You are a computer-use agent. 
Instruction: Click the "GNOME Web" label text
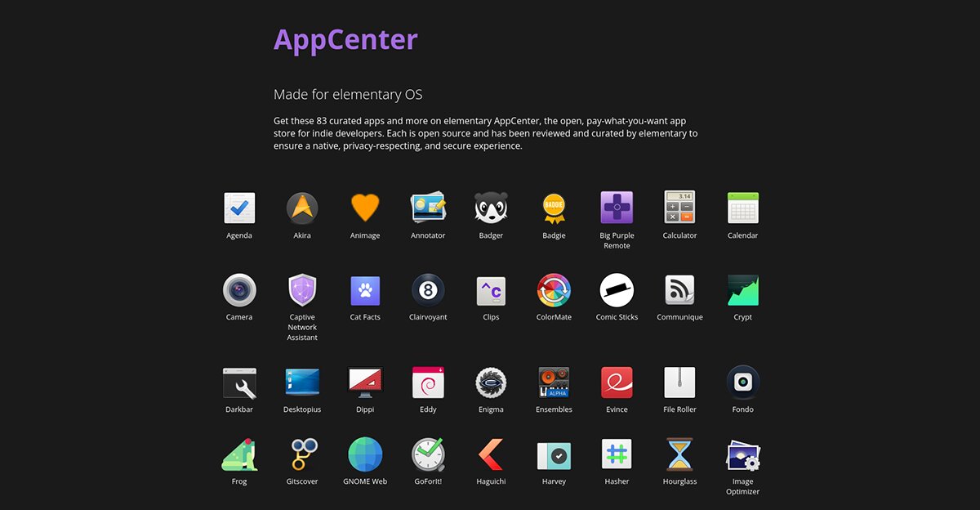(365, 481)
